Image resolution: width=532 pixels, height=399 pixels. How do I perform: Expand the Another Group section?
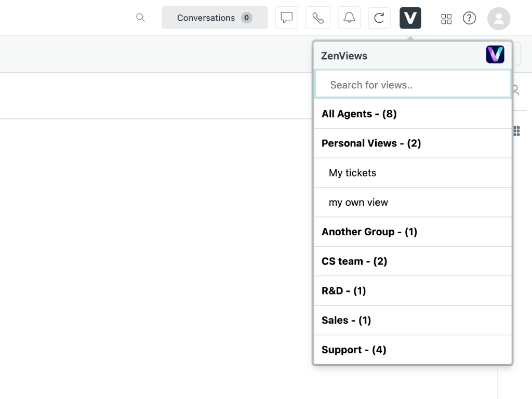[413, 232]
